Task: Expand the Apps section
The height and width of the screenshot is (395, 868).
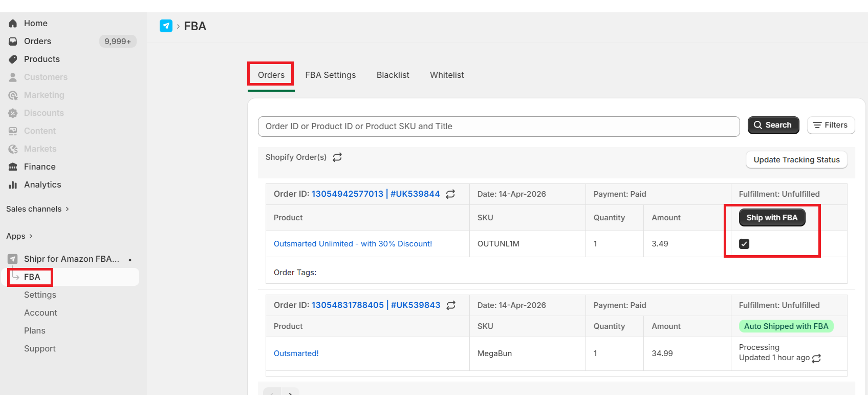Action: 19,236
